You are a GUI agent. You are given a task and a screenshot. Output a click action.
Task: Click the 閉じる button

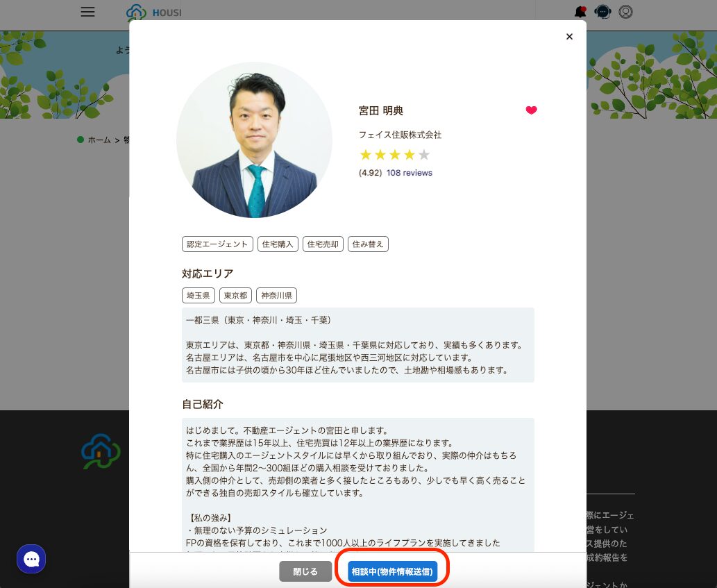(x=305, y=571)
